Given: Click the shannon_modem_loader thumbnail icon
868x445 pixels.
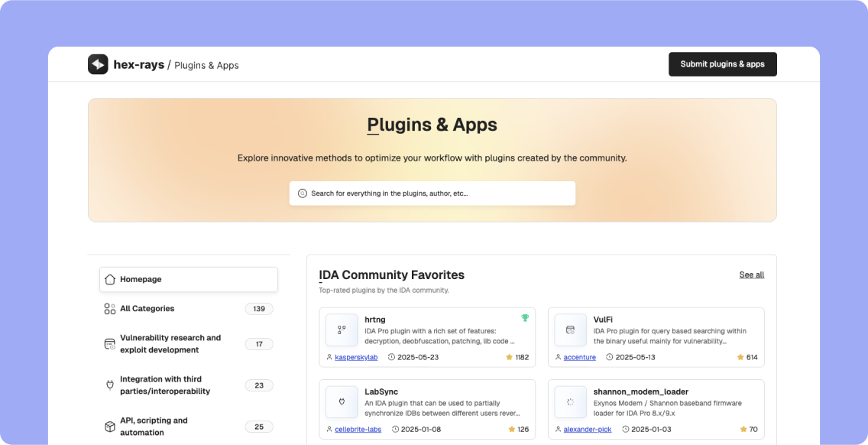Looking at the screenshot, I should pyautogui.click(x=570, y=402).
